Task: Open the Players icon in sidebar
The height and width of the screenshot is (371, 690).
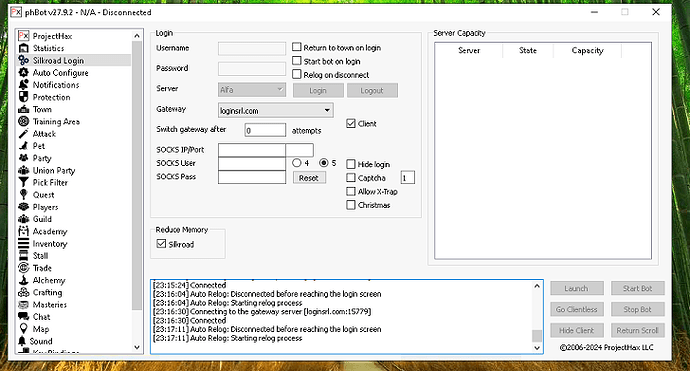Action: pyautogui.click(x=23, y=207)
